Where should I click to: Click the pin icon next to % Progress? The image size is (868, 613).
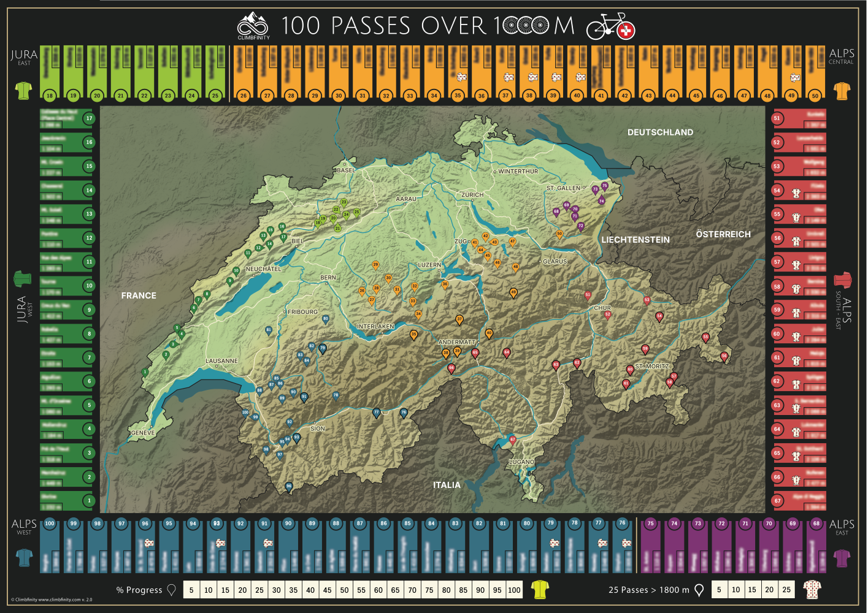(172, 590)
